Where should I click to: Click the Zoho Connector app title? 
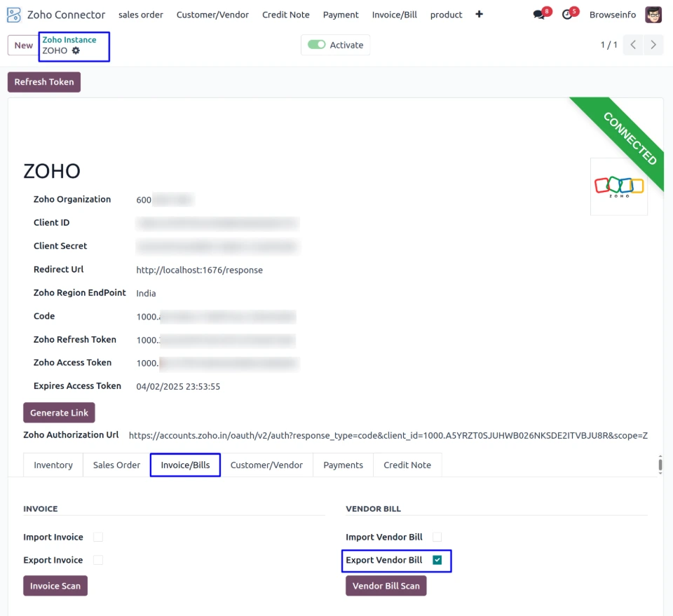pos(66,15)
